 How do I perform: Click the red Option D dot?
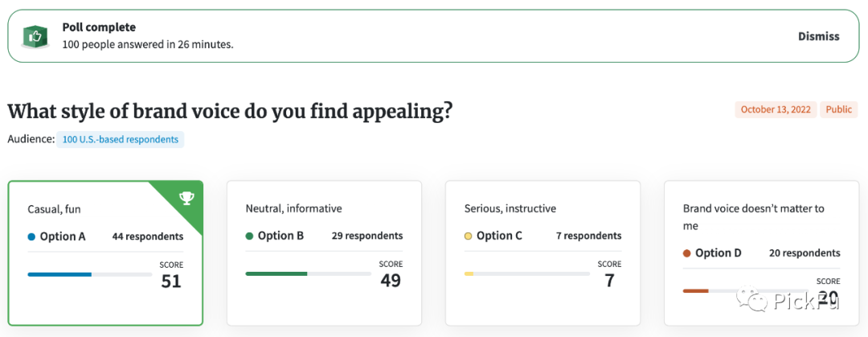(x=686, y=253)
